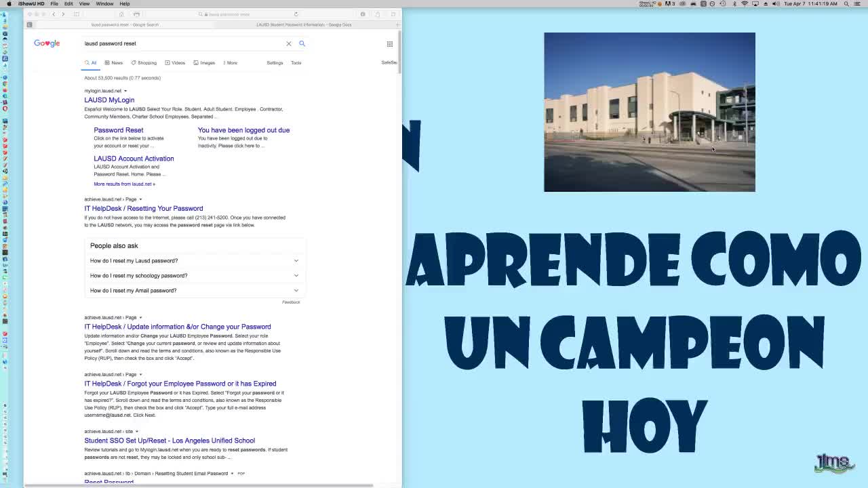868x488 pixels.
Task: Reload the page in Safari
Action: (296, 14)
